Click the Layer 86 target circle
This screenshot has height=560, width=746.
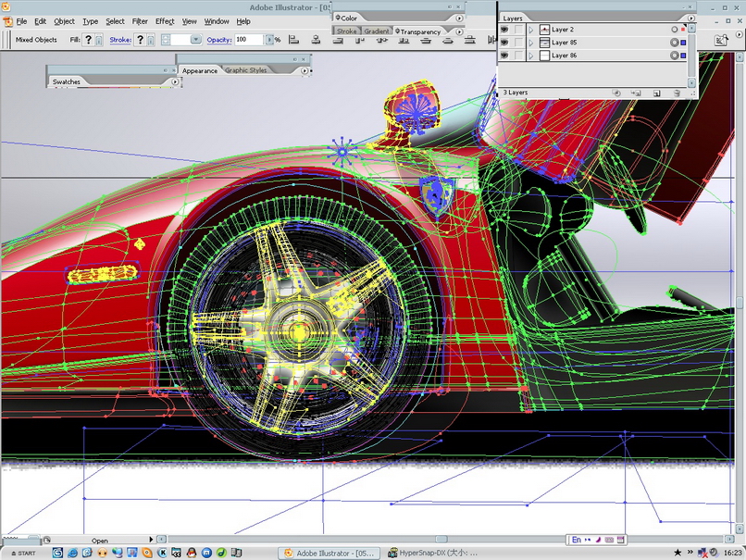pyautogui.click(x=674, y=56)
